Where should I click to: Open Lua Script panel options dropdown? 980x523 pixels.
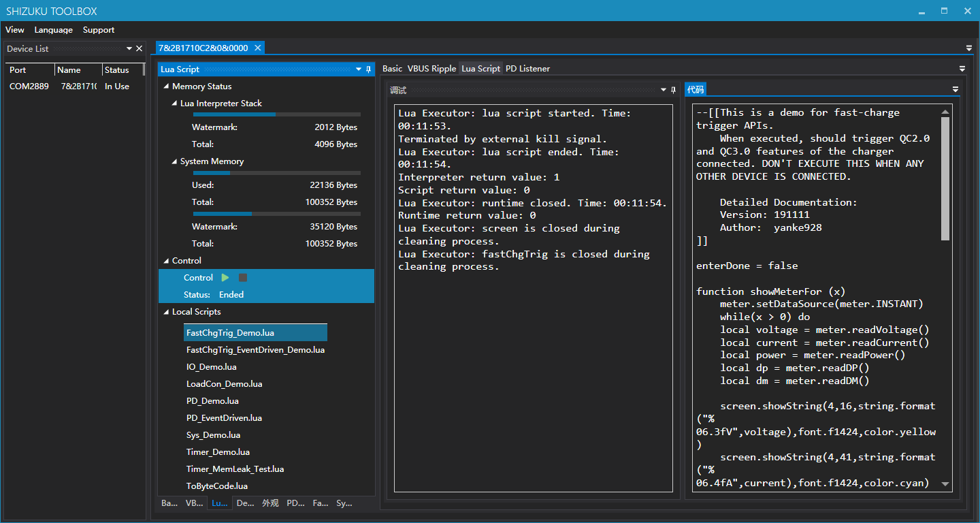click(359, 69)
